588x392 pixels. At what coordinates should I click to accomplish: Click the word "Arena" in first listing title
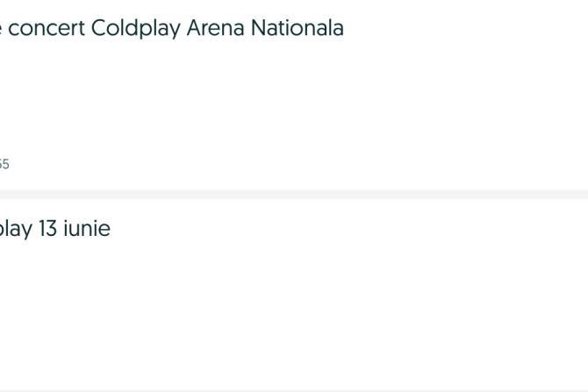point(216,28)
